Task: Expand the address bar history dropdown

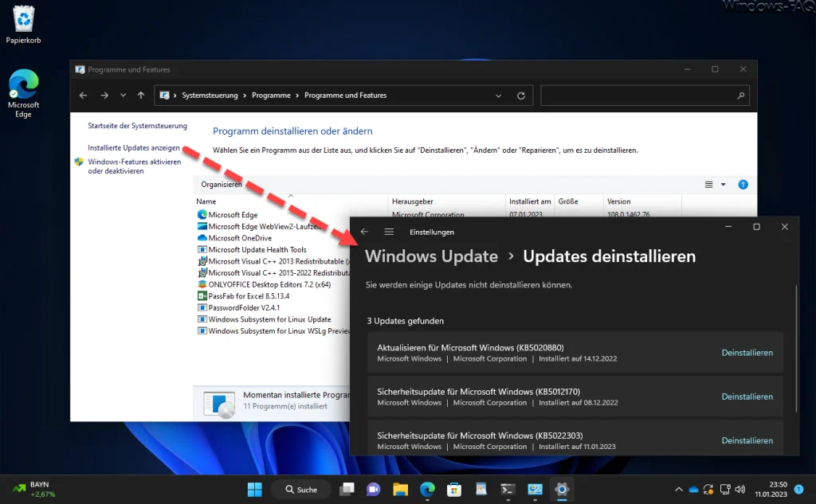Action: tap(498, 96)
